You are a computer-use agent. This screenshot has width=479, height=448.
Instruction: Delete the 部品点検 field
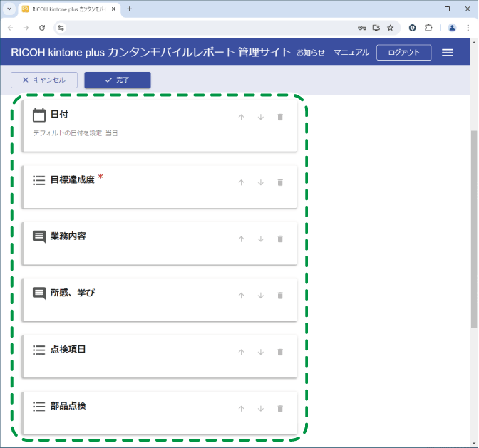(280, 409)
